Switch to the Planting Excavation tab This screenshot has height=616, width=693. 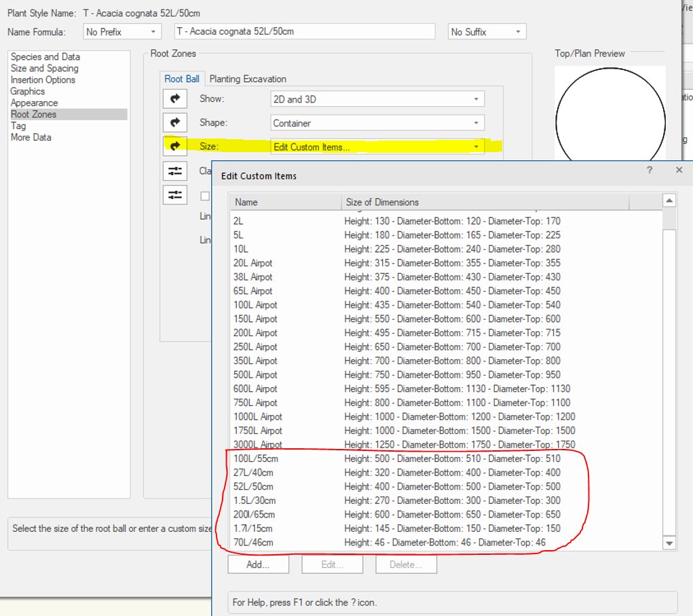(247, 79)
